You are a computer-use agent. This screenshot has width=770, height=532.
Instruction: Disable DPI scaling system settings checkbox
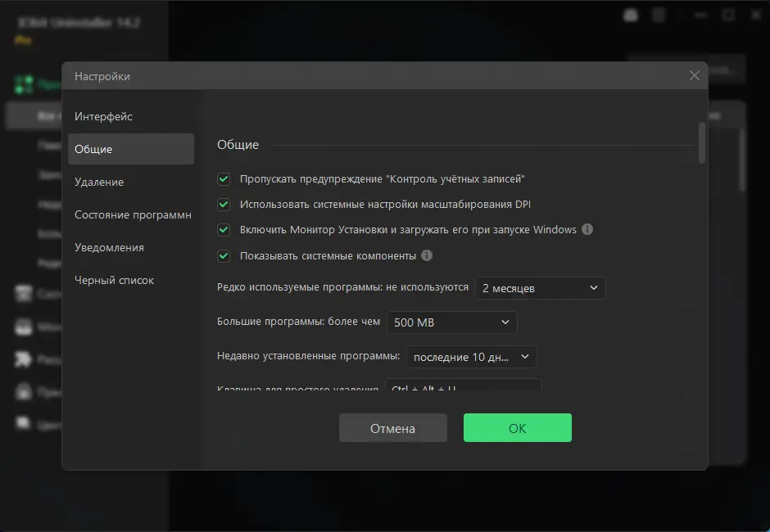[224, 205]
